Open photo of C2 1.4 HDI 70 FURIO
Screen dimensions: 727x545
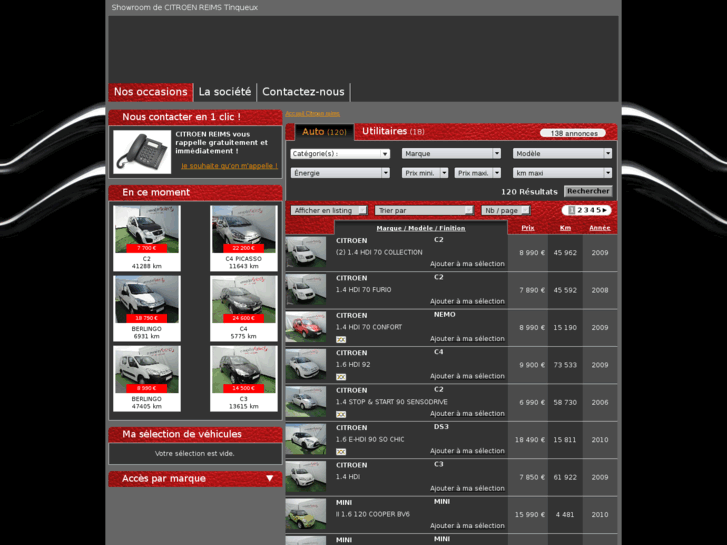tap(306, 289)
